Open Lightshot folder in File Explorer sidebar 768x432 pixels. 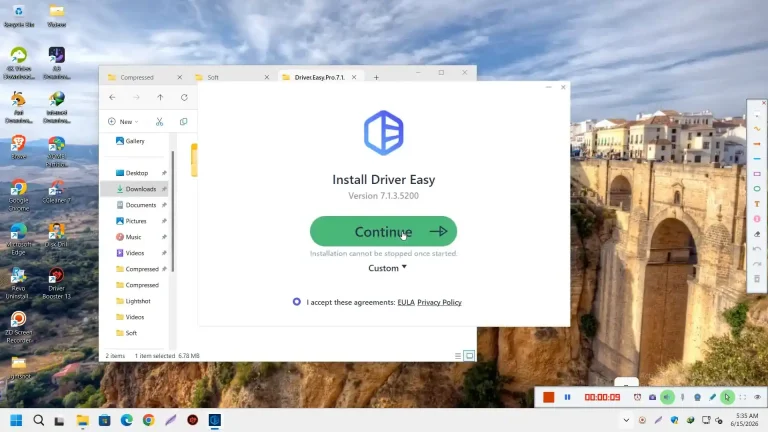pyautogui.click(x=135, y=301)
